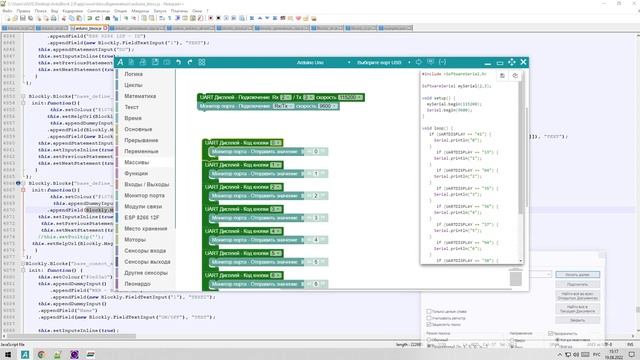The height and width of the screenshot is (360, 640).
Task: Save project icon in ArduBlock toolbar
Action: tap(155, 62)
